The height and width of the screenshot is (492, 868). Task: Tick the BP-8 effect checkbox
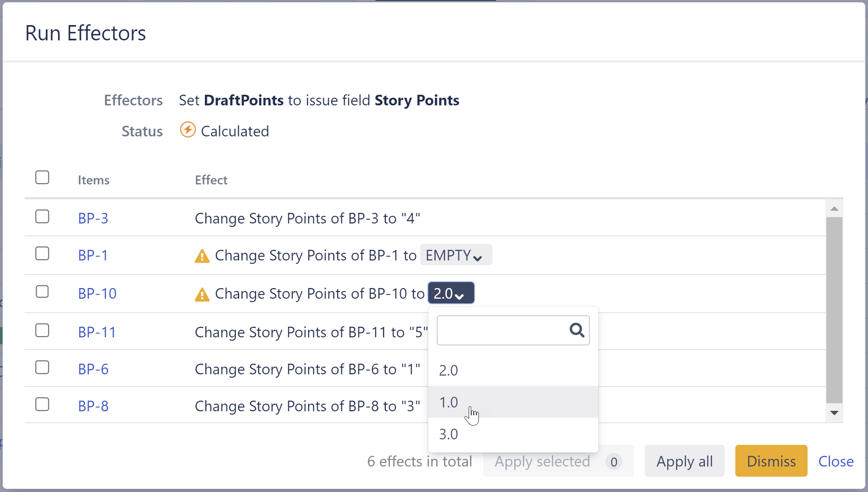(x=42, y=404)
